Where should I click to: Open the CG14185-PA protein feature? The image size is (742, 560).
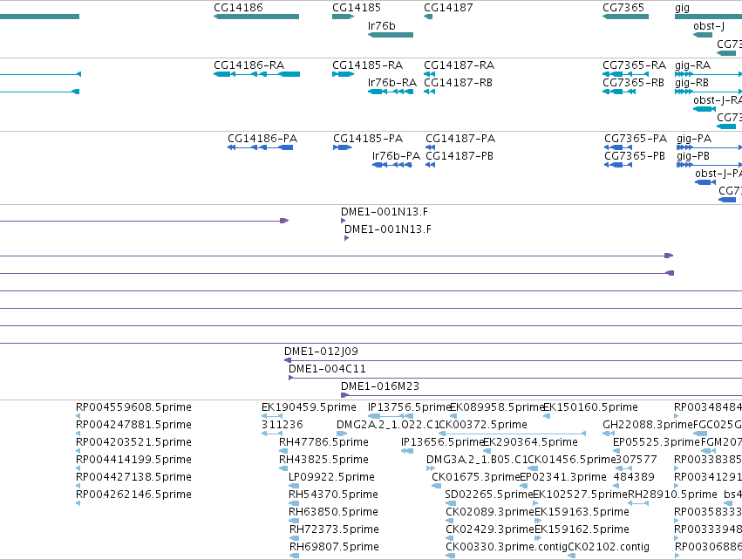click(x=342, y=147)
